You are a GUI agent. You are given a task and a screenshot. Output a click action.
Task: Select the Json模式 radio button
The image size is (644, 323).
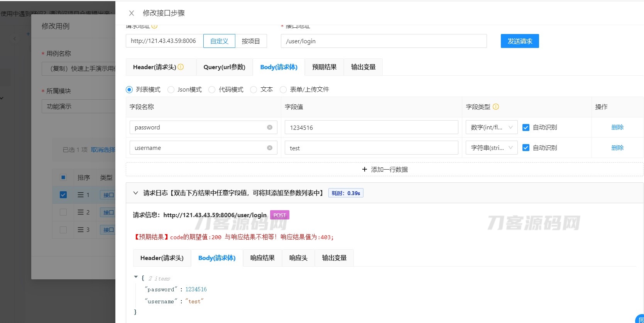pyautogui.click(x=171, y=90)
